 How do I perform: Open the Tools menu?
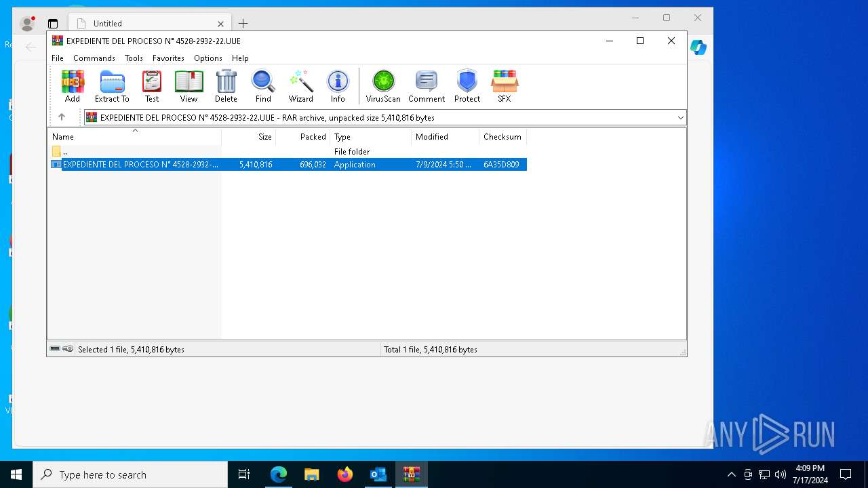(x=134, y=58)
